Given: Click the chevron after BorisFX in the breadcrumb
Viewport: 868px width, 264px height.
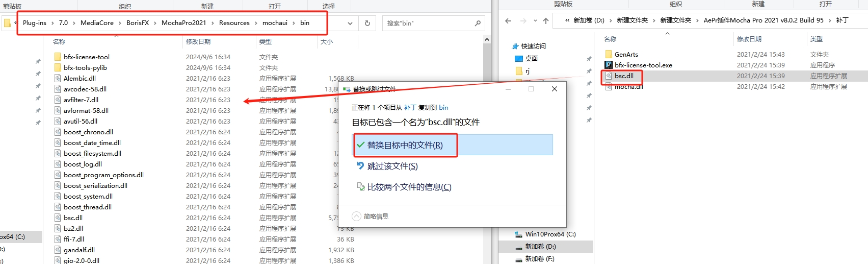Looking at the screenshot, I should coord(155,23).
